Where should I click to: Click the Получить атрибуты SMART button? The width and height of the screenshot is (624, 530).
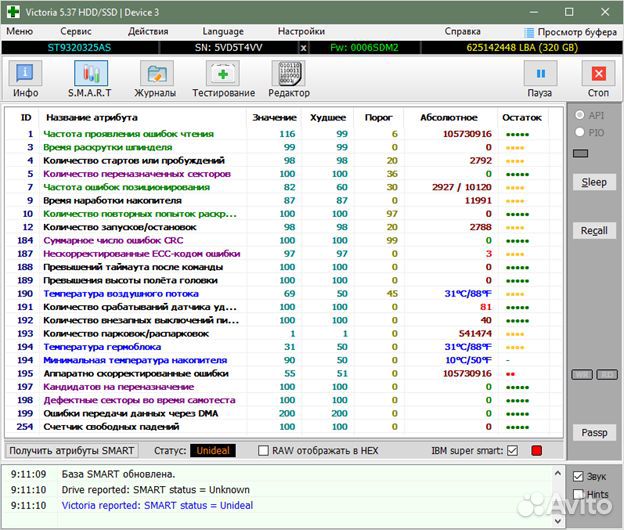point(72,451)
